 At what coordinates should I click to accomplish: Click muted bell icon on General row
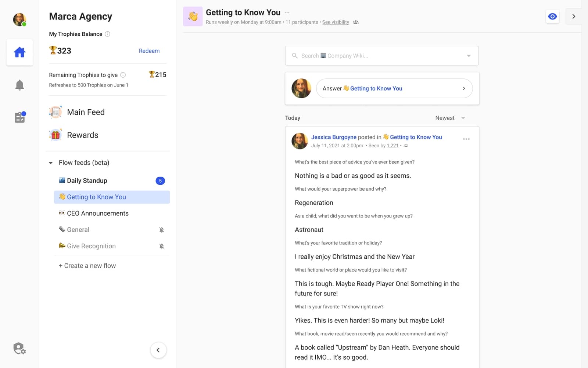pyautogui.click(x=162, y=230)
